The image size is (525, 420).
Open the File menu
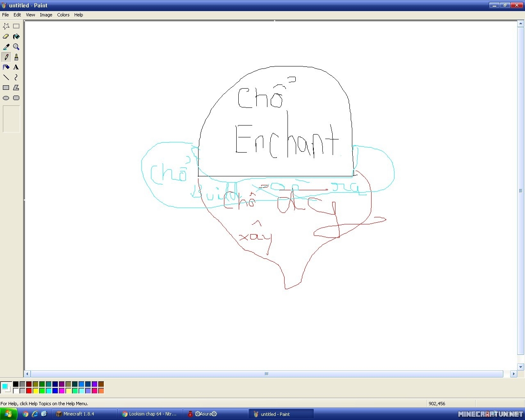pyautogui.click(x=5, y=15)
